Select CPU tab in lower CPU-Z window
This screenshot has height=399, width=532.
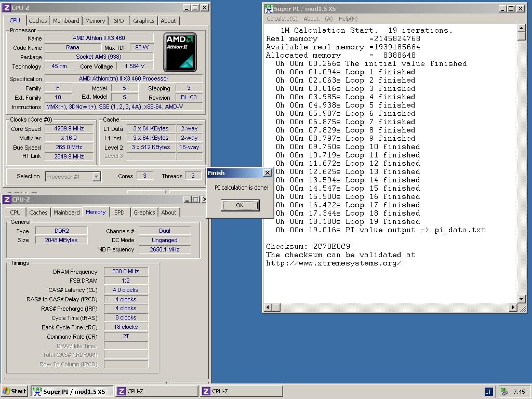point(15,212)
